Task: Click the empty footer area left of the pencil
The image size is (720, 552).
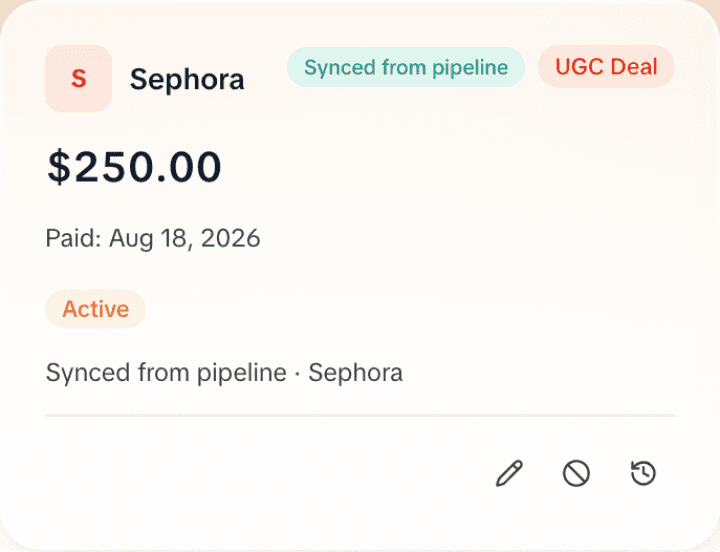Action: click(266, 473)
